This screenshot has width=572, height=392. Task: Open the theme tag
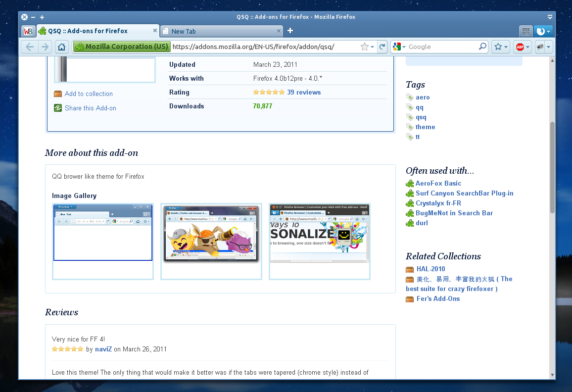(426, 127)
